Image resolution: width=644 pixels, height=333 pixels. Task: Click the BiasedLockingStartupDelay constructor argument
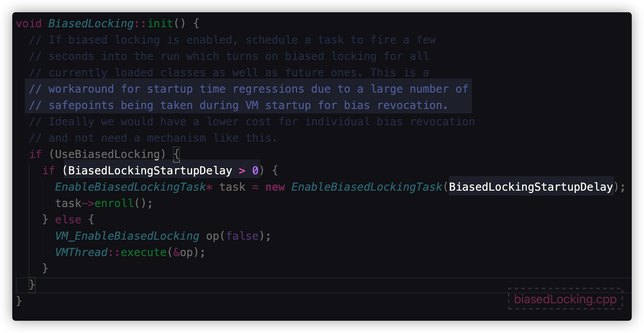[x=531, y=187]
